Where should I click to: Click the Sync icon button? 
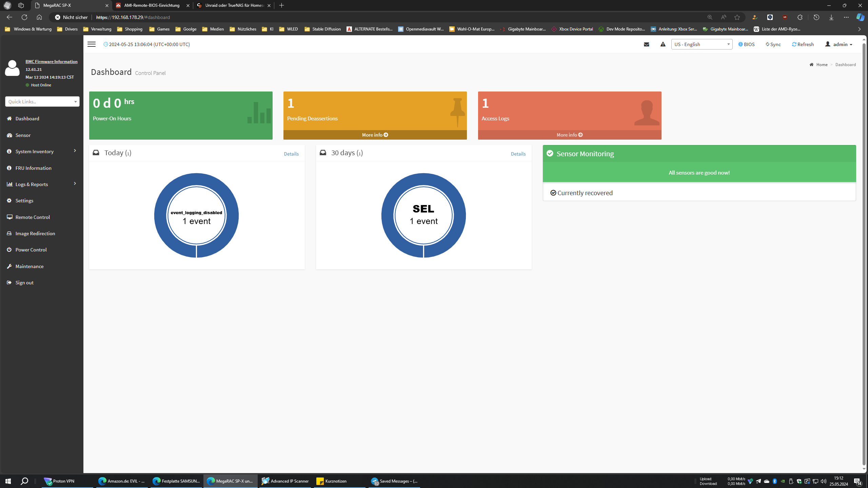[x=773, y=44]
